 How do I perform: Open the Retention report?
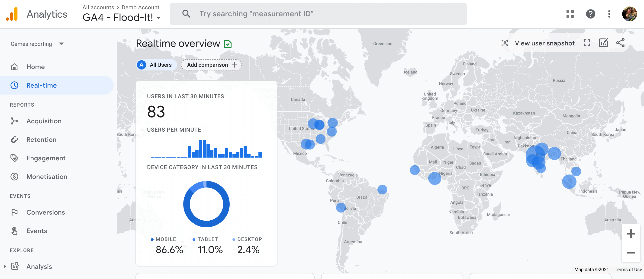pyautogui.click(x=42, y=139)
